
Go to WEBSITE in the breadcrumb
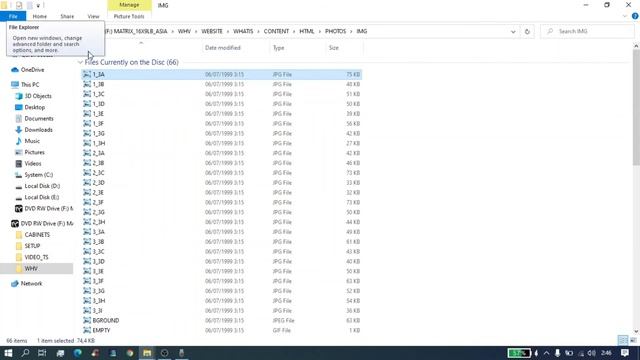click(212, 31)
